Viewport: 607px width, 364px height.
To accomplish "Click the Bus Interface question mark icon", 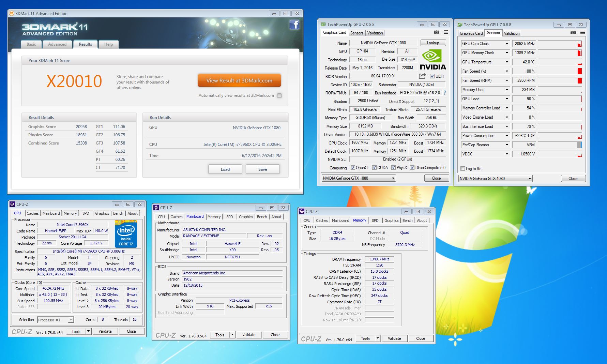I will [445, 93].
